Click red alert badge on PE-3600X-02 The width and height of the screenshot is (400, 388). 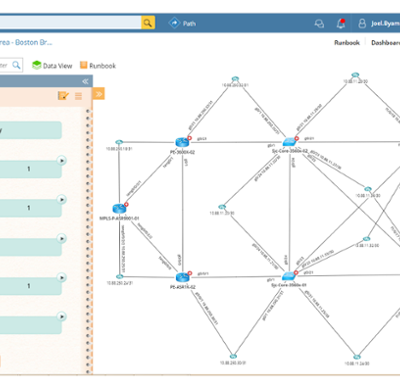189,138
